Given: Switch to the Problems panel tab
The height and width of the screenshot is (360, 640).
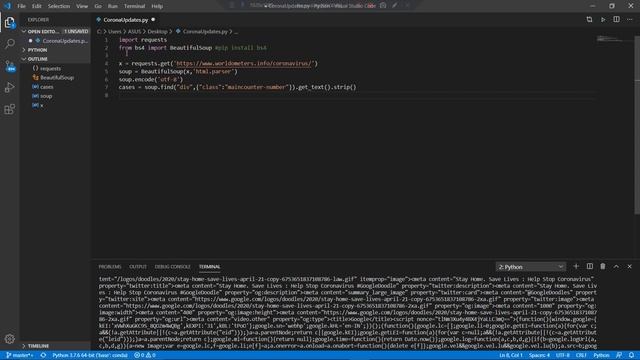Looking at the screenshot, I should [x=110, y=267].
